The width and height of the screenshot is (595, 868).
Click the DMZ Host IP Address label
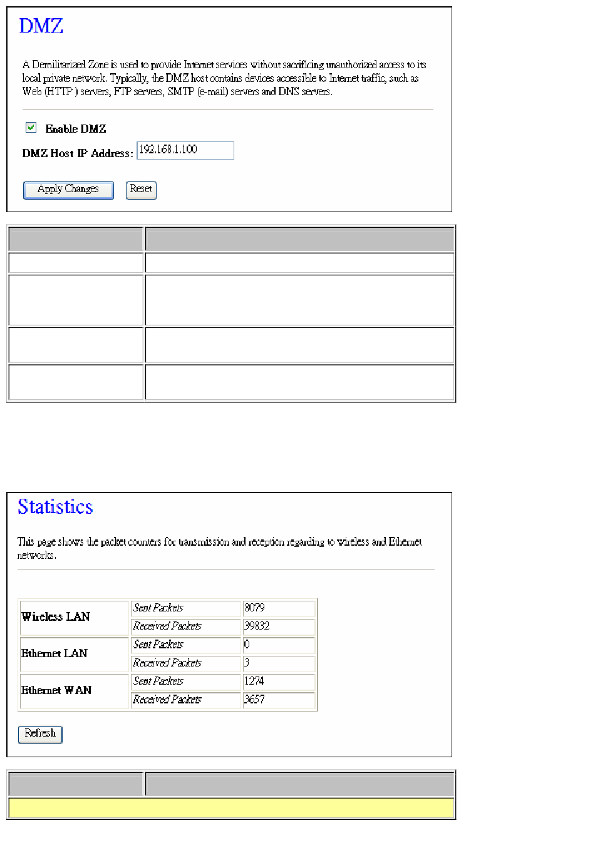click(78, 153)
